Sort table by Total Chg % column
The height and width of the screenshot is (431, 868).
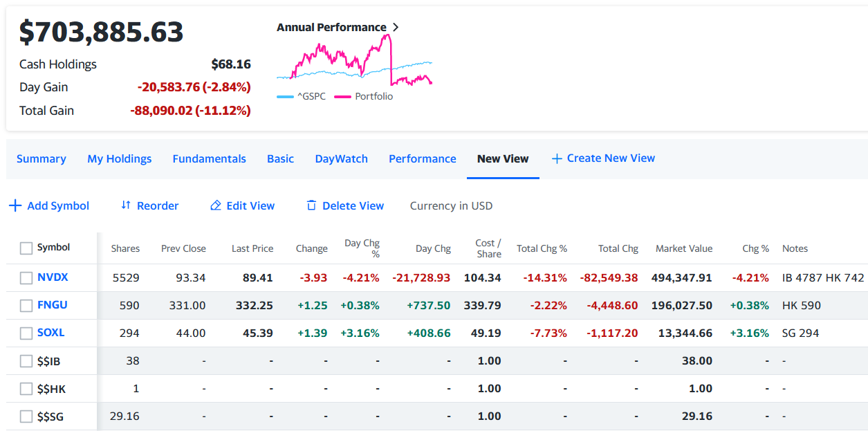(x=542, y=248)
